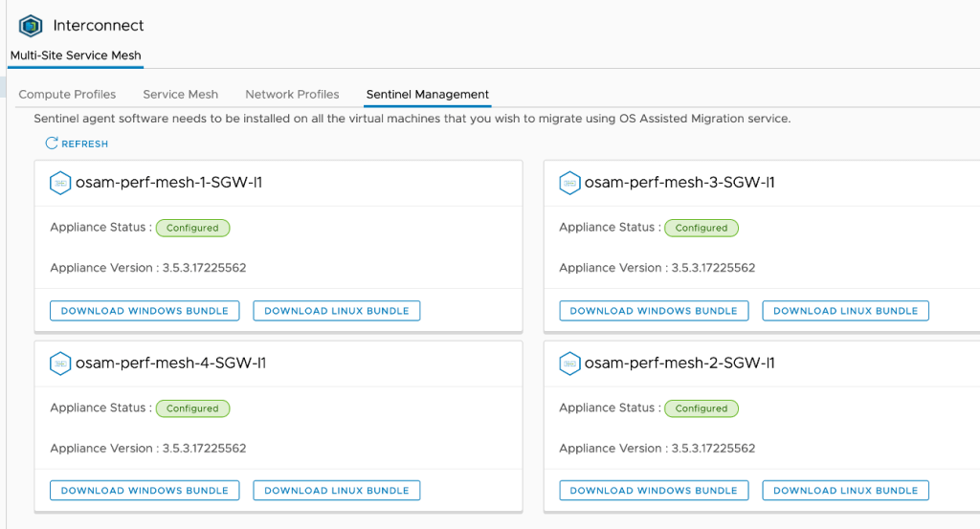This screenshot has height=529, width=980.
Task: Download Linux bundle for osam-perf-mesh-1-SGW-I1
Action: (x=336, y=311)
